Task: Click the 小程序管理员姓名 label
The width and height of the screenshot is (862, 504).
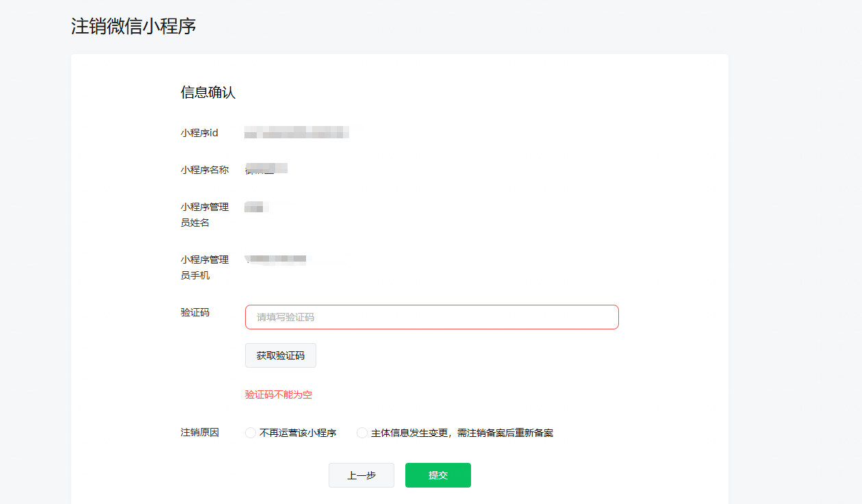Action: pos(205,214)
